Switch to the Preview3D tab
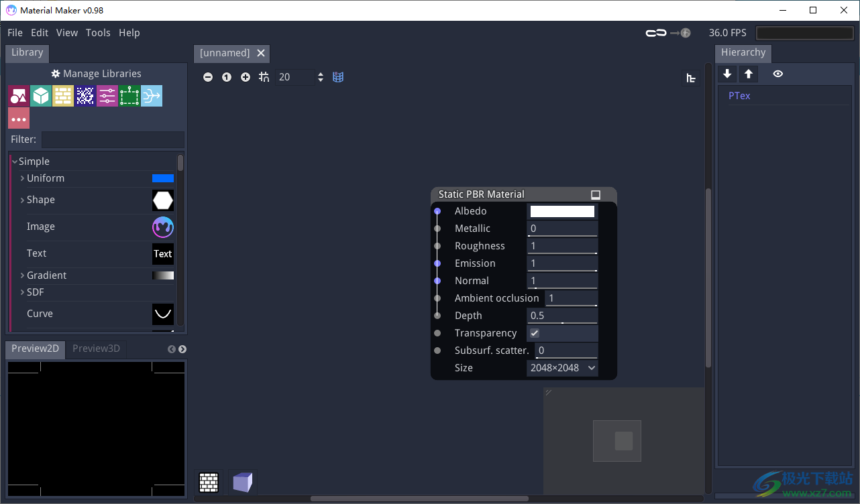The height and width of the screenshot is (504, 860). click(x=96, y=349)
